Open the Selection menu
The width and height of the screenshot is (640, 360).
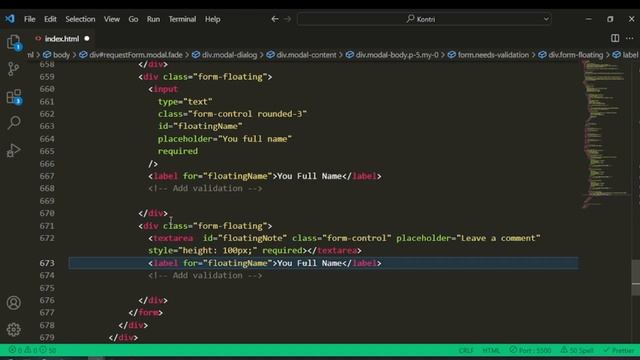point(80,19)
